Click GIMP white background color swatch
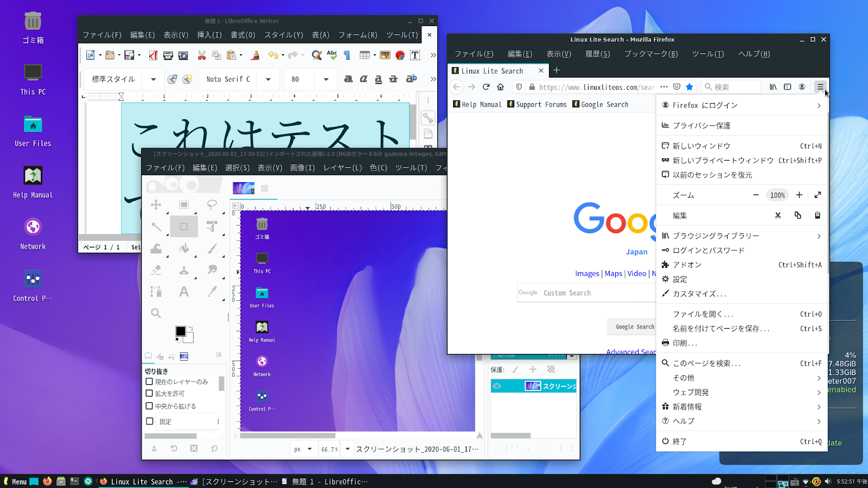The height and width of the screenshot is (488, 868). tap(188, 338)
